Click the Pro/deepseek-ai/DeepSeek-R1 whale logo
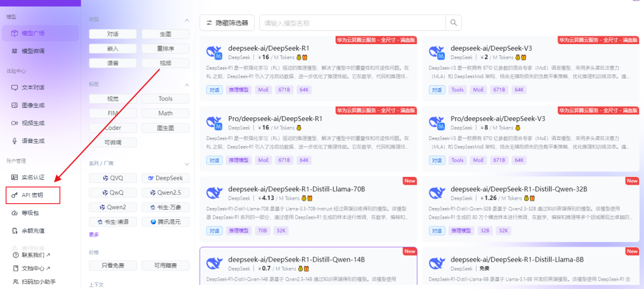Image resolution: width=644 pixels, height=289 pixels. (x=215, y=122)
